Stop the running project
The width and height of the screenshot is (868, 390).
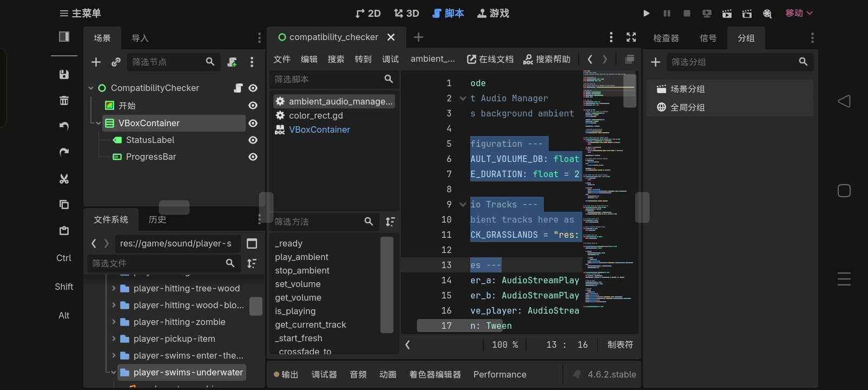click(687, 13)
